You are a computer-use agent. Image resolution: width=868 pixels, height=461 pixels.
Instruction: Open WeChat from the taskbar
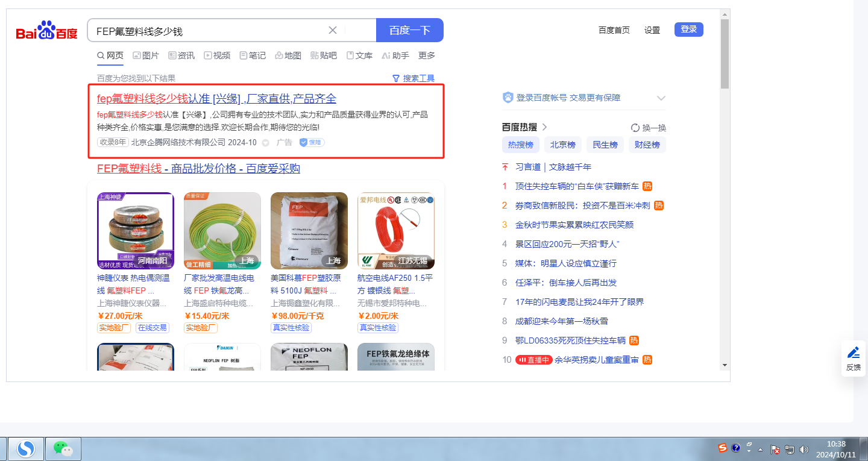(x=63, y=448)
